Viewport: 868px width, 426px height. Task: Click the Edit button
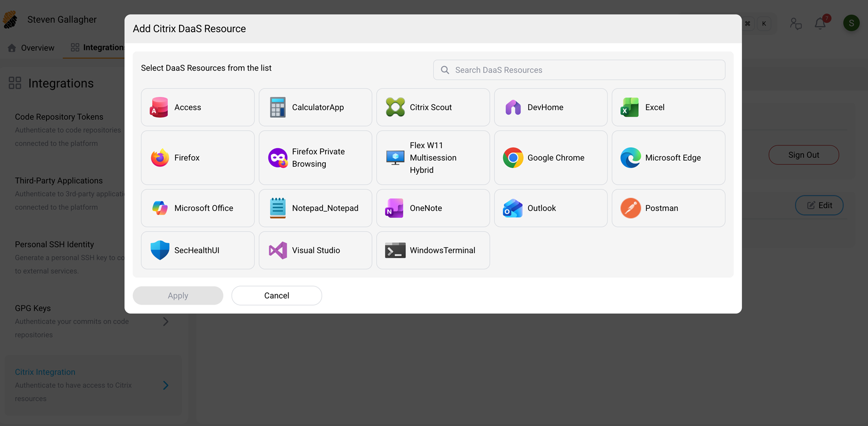(819, 205)
